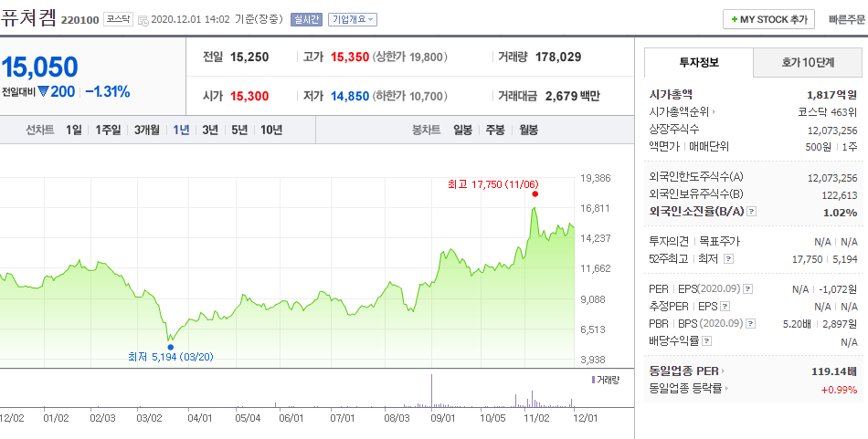868x439 pixels.
Task: Open help icon next to 52주최고 최저
Action: [728, 259]
